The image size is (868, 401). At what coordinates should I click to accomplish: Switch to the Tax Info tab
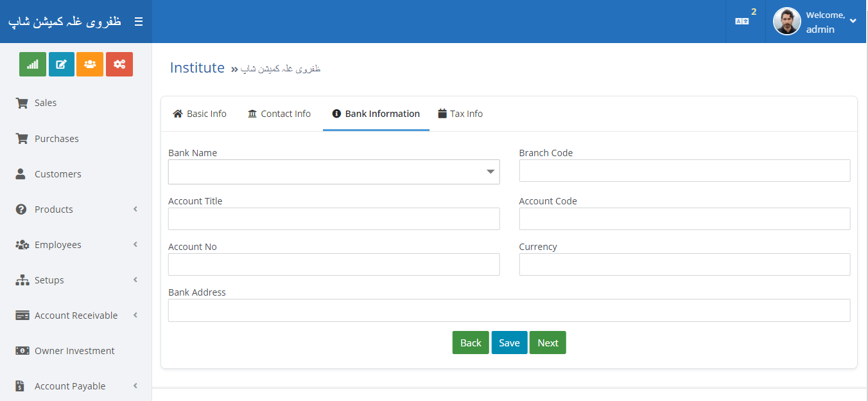460,114
